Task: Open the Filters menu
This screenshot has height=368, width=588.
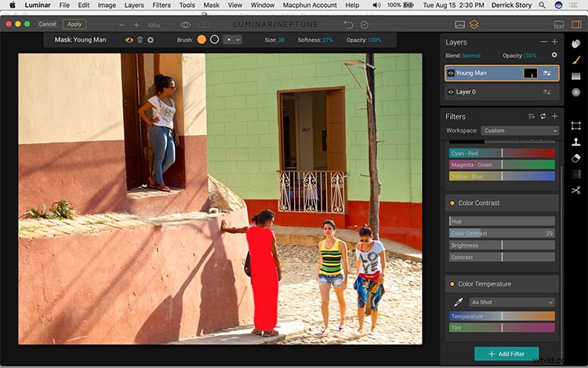Action: [x=162, y=5]
